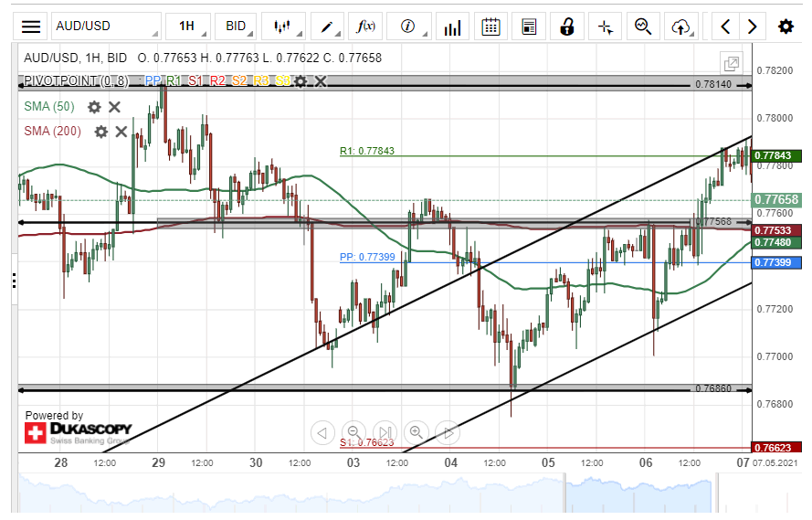The height and width of the screenshot is (520, 812).
Task: Click the S1 label in pivot legend
Action: [195, 81]
